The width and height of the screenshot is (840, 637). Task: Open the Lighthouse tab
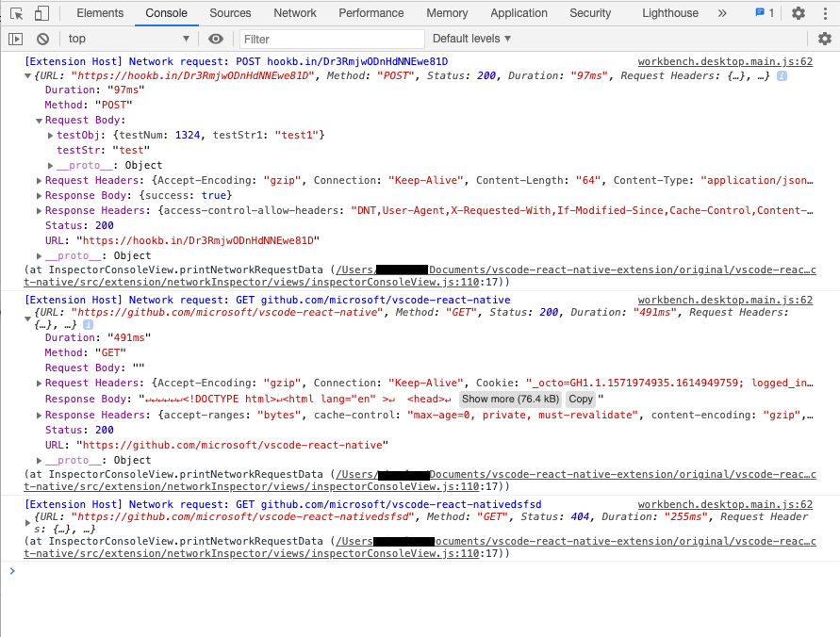669,12
